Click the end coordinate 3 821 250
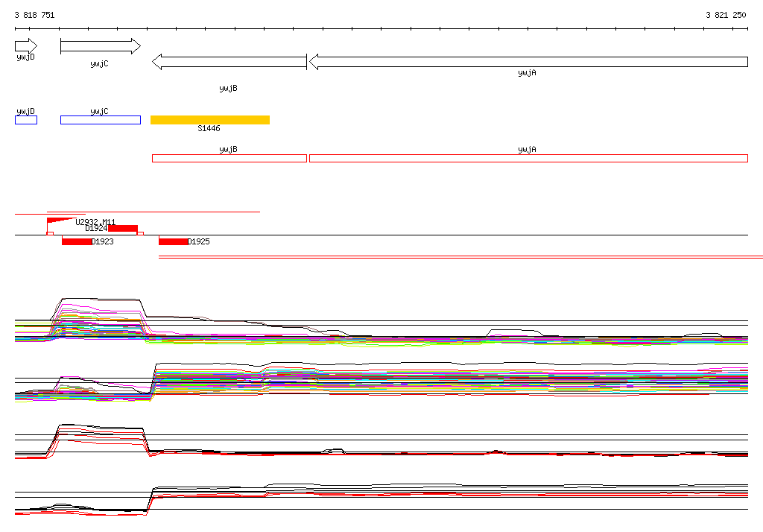The width and height of the screenshot is (763, 532). 726,15
